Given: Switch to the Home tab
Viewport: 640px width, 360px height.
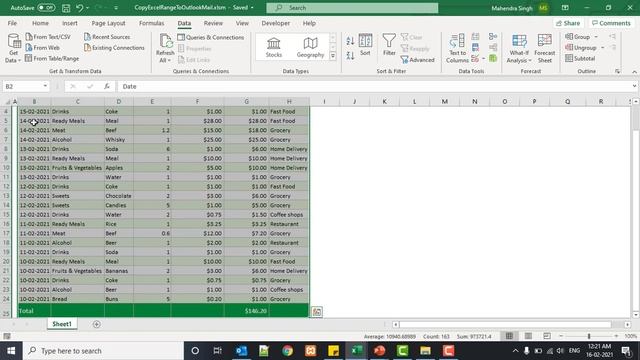Looking at the screenshot, I should pos(40,23).
